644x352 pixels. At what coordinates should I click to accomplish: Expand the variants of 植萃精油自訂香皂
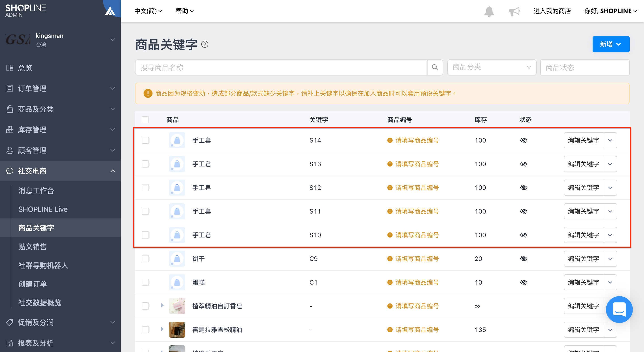click(162, 306)
